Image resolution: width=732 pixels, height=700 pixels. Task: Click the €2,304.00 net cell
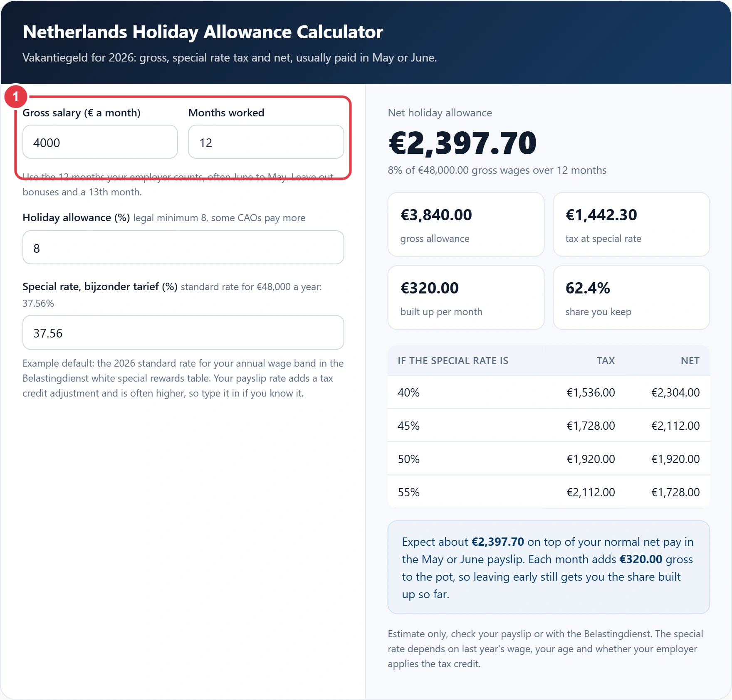tap(675, 392)
